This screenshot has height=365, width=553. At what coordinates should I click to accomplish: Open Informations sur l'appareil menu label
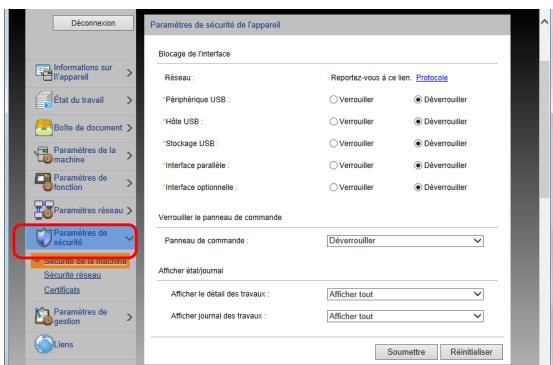[83, 72]
